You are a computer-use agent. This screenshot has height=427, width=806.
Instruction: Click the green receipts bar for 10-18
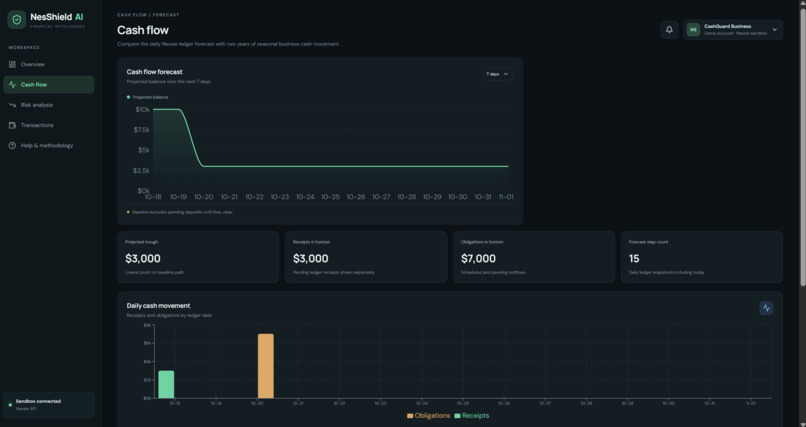click(x=166, y=384)
